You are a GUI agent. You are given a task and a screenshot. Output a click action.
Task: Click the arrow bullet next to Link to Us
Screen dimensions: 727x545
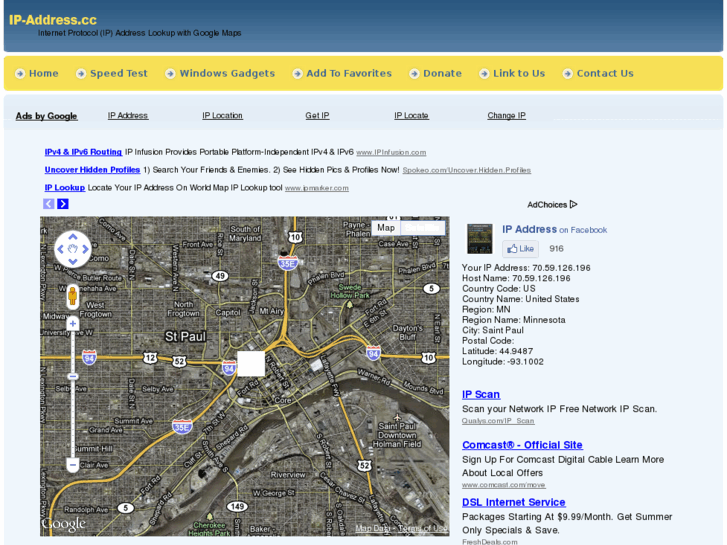pos(484,73)
